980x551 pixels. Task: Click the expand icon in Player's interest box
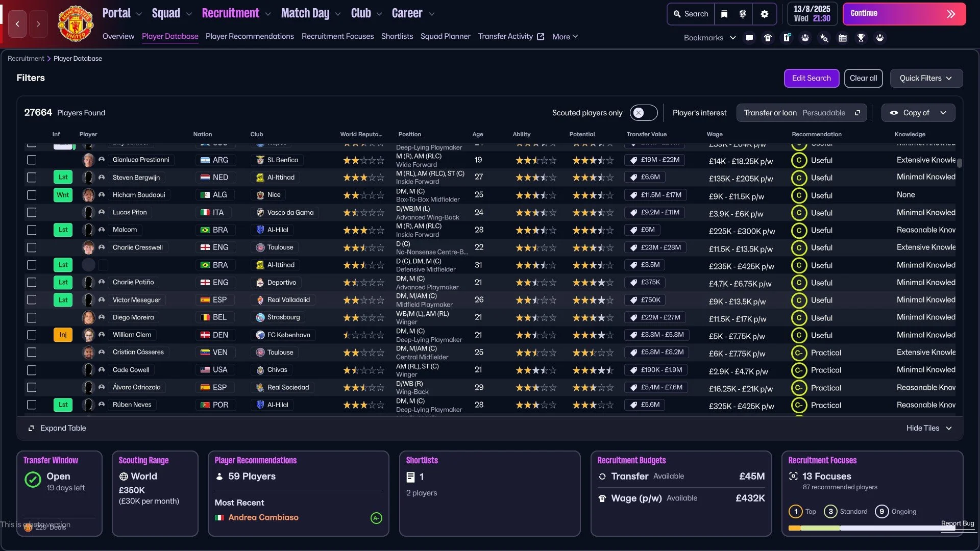click(x=857, y=113)
